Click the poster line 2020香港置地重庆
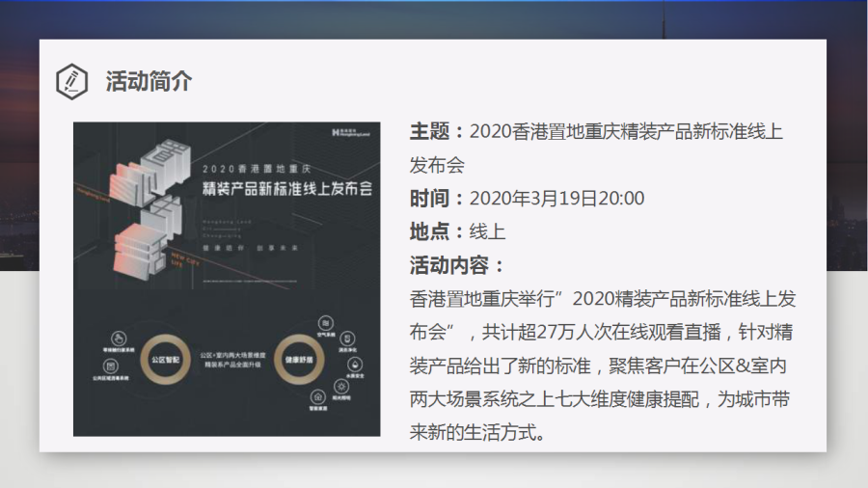This screenshot has width=868, height=488. pyautogui.click(x=257, y=169)
